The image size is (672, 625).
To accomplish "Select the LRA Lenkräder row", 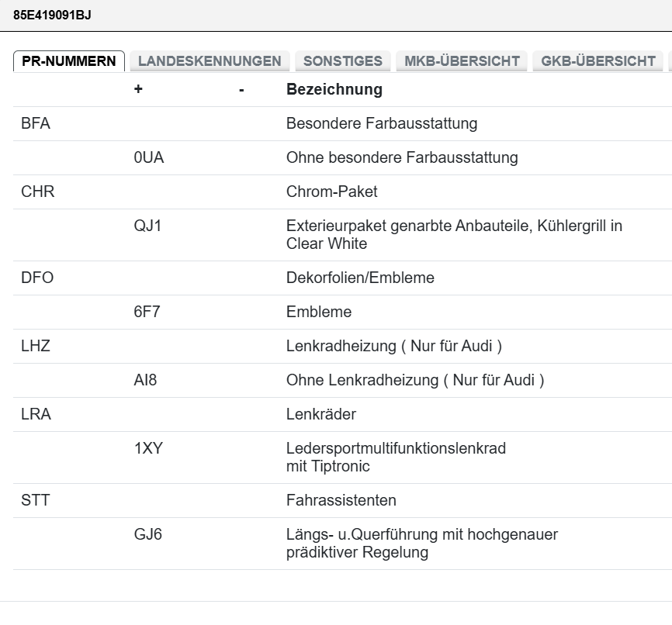I will point(342,414).
